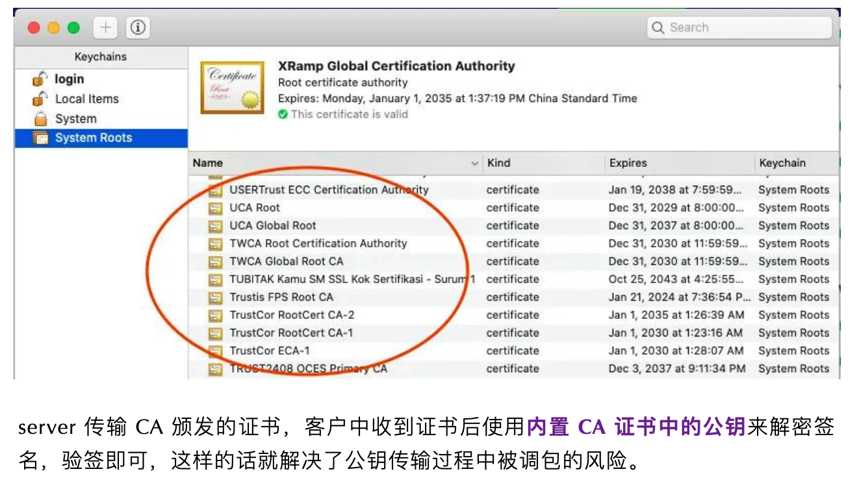Click the info (i) toolbar button
The width and height of the screenshot is (859, 504).
138,27
